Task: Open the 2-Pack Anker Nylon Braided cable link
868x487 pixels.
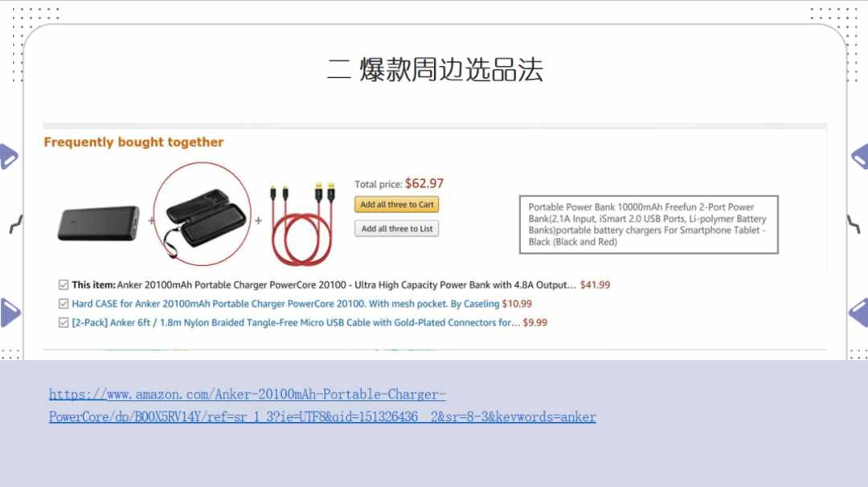Action: [296, 322]
